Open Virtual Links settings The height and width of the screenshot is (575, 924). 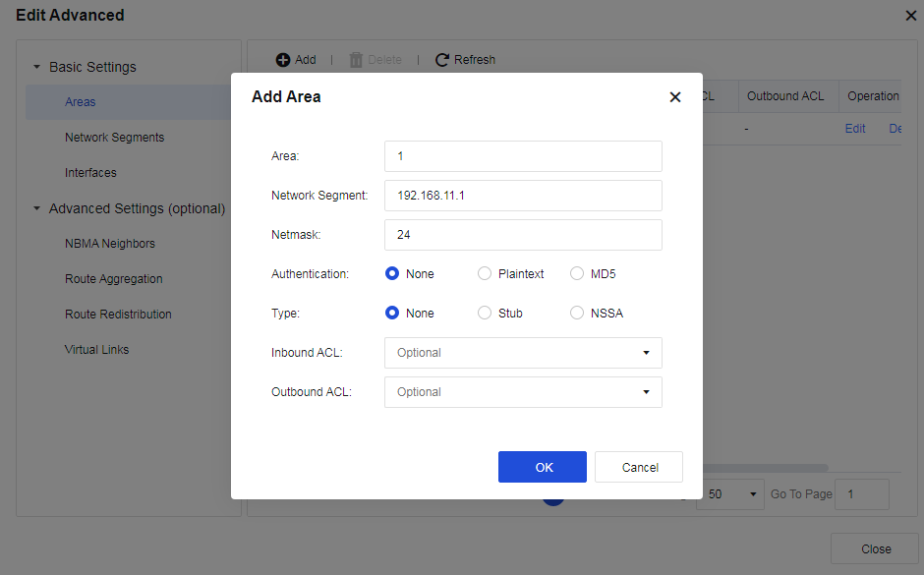click(x=96, y=350)
